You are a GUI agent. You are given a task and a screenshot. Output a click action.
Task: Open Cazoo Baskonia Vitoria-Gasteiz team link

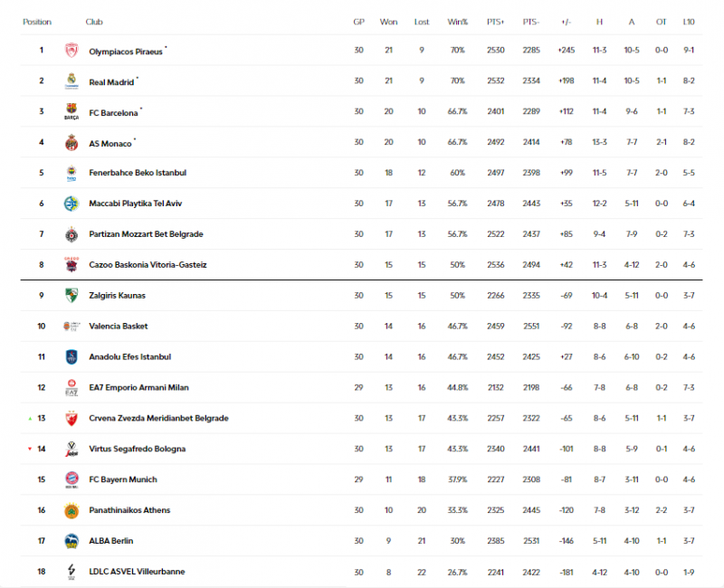point(148,265)
